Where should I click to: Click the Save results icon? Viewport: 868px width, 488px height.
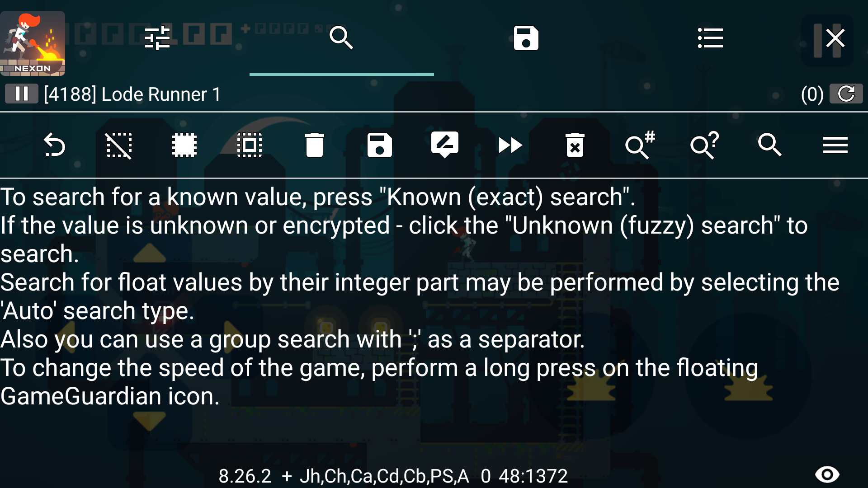[x=380, y=145]
